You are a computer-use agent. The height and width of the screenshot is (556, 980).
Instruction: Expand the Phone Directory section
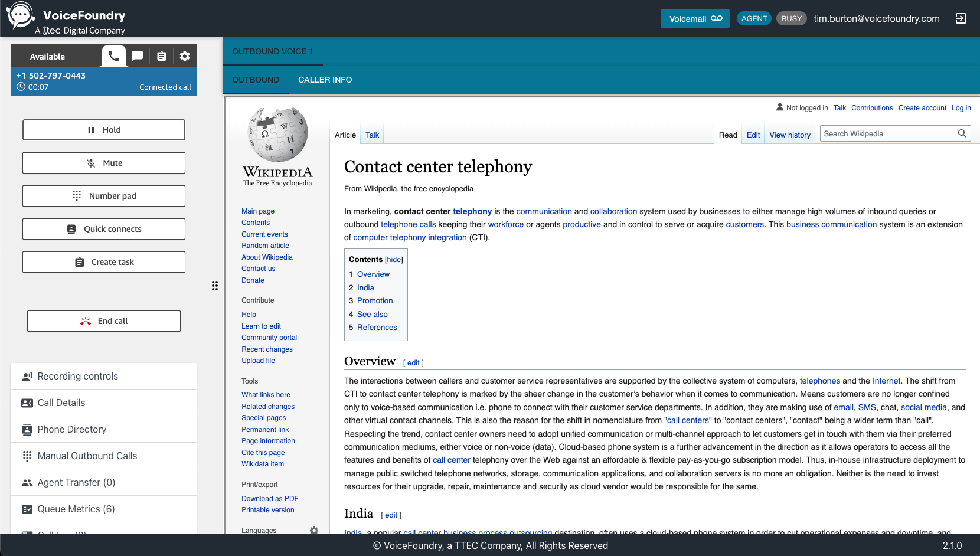(x=104, y=430)
